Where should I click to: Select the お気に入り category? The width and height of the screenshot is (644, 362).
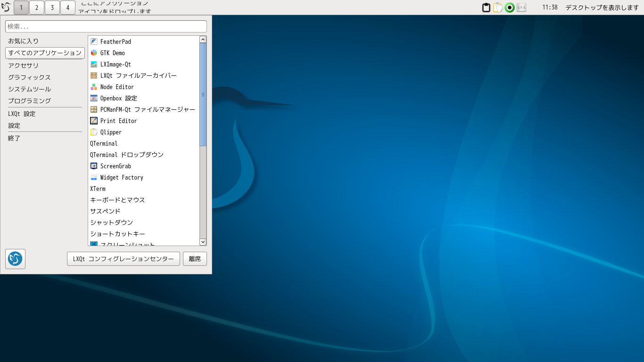pos(24,41)
